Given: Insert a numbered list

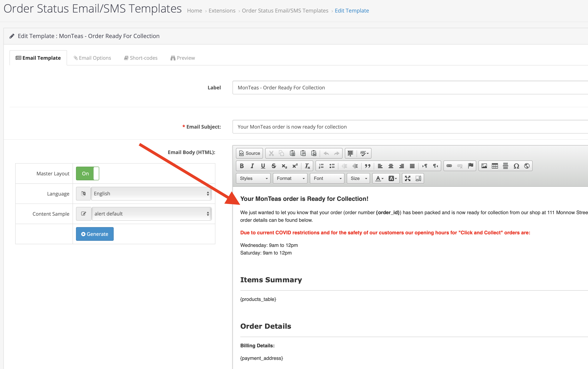Looking at the screenshot, I should pyautogui.click(x=321, y=166).
